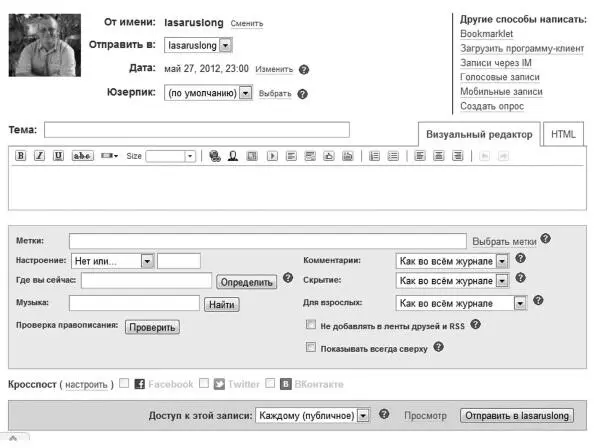Image resolution: width=600 pixels, height=448 pixels.
Task: Expand the Комментарии dropdown
Action: (x=502, y=260)
